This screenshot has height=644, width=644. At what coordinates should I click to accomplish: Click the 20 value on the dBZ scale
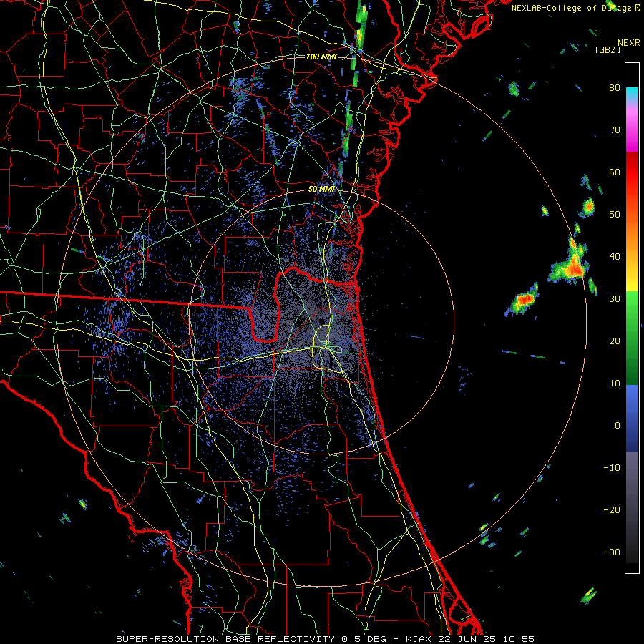click(x=615, y=341)
